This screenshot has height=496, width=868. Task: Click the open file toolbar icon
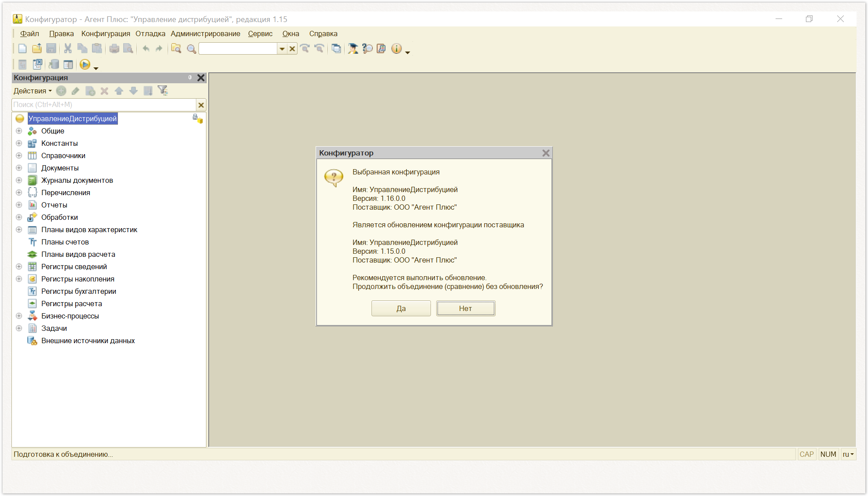[37, 49]
